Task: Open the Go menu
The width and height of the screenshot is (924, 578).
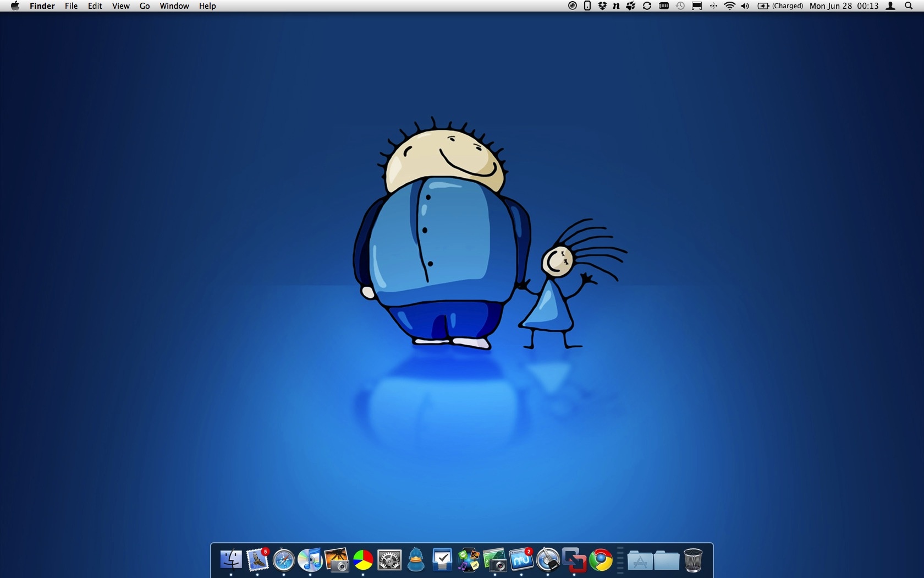Action: click(145, 6)
